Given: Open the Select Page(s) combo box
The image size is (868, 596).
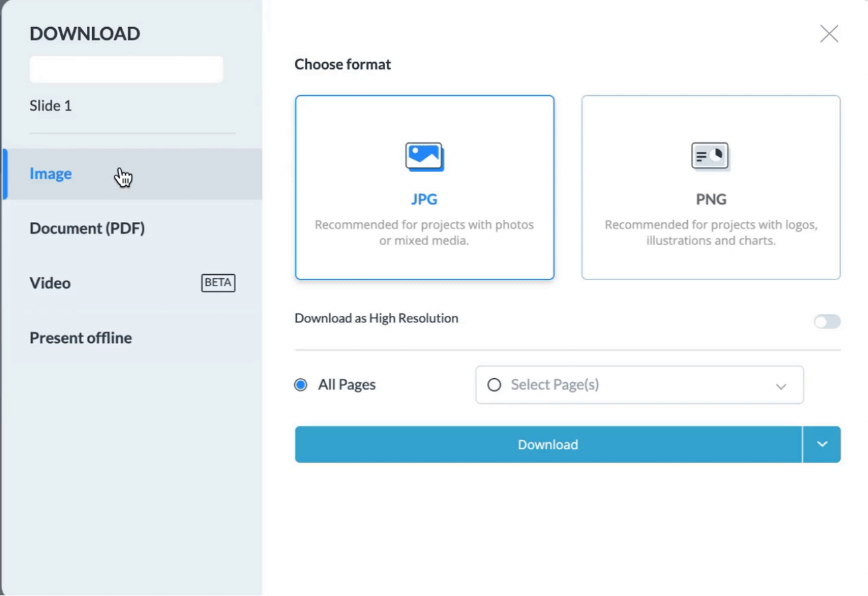Looking at the screenshot, I should (x=639, y=385).
